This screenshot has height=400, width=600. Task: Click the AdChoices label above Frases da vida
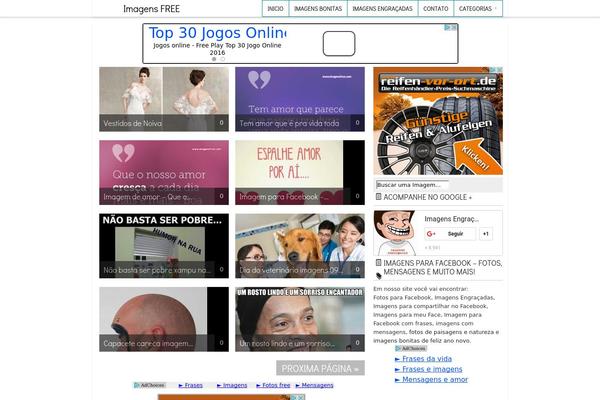(411, 349)
